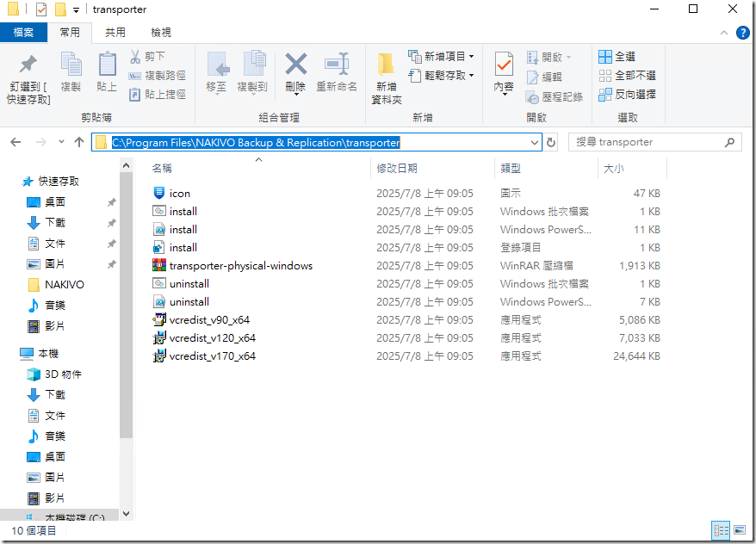The height and width of the screenshot is (544, 756).
Task: Click the forward navigation arrow
Action: (41, 142)
